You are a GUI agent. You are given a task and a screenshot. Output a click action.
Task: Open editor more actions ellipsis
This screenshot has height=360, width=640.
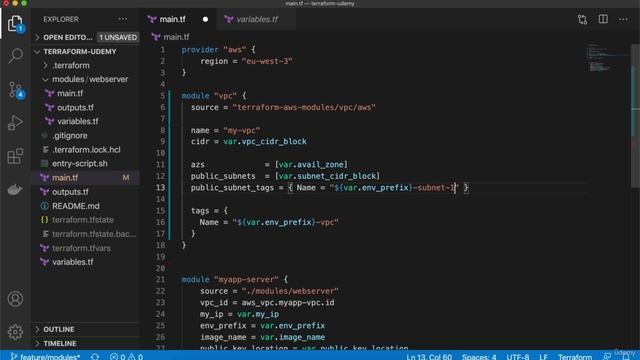623,19
